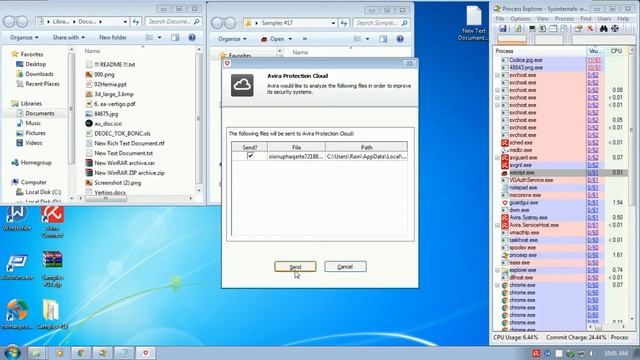
Task: Open the View menu in Process Explorer
Action: coord(542,19)
